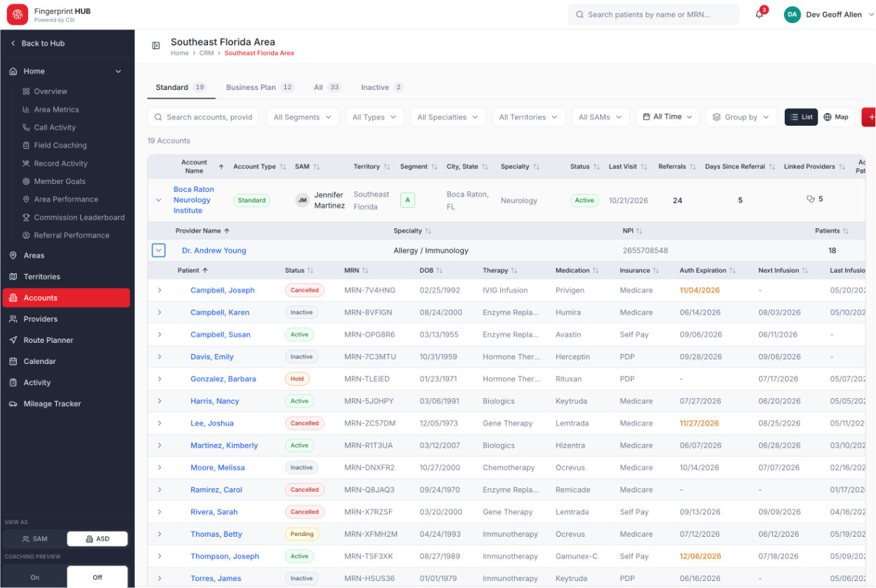Open Area Performance page
The width and height of the screenshot is (876, 588).
(67, 200)
